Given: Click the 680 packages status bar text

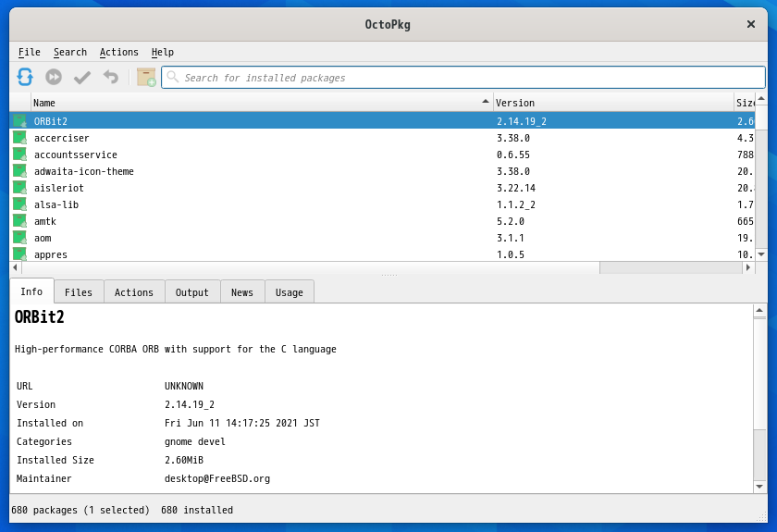Looking at the screenshot, I should [80, 510].
